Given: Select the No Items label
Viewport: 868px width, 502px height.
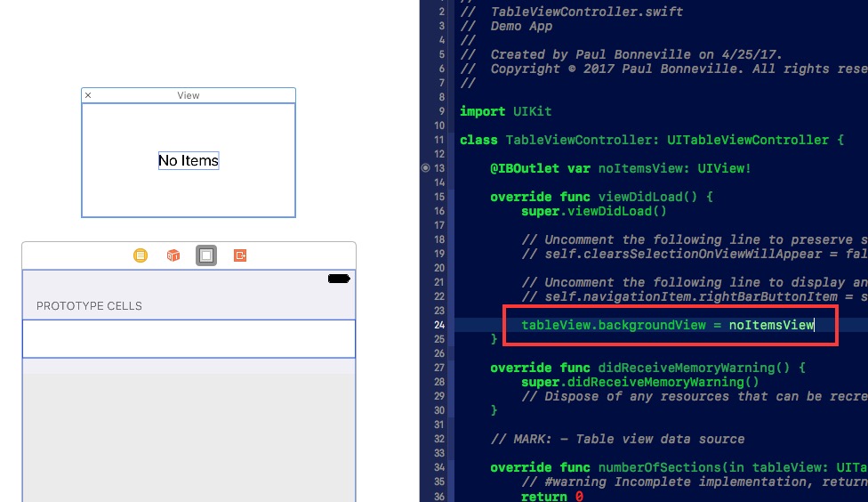Looking at the screenshot, I should pos(189,161).
